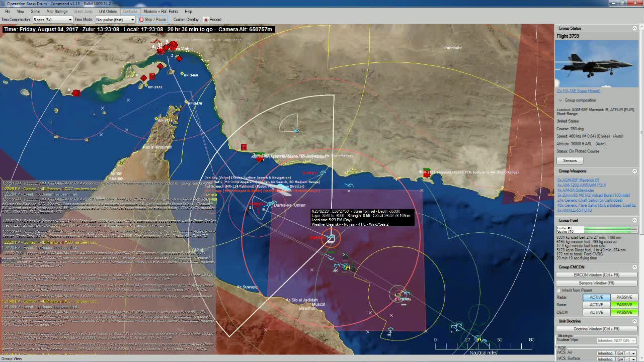The image size is (644, 362).
Task: Select the aircraft group icon at bottom right sea
Action: pyautogui.click(x=457, y=327)
